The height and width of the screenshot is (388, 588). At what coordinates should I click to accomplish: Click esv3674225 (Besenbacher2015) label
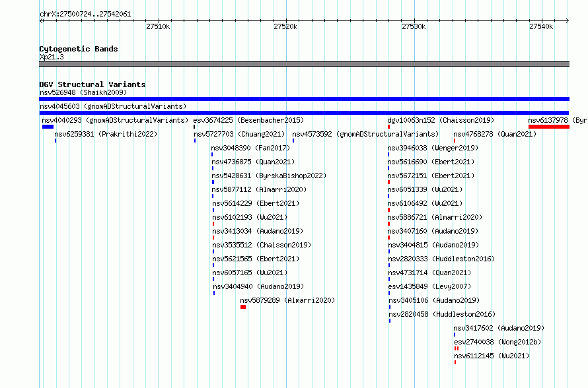(x=248, y=120)
